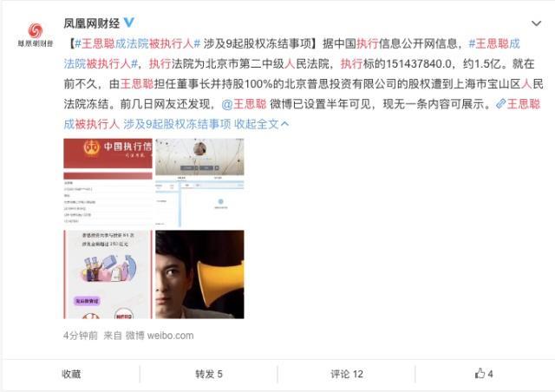The width and height of the screenshot is (555, 392).
Task: Open the 涉及9起股权冻结事项 article link
Action: 177,124
